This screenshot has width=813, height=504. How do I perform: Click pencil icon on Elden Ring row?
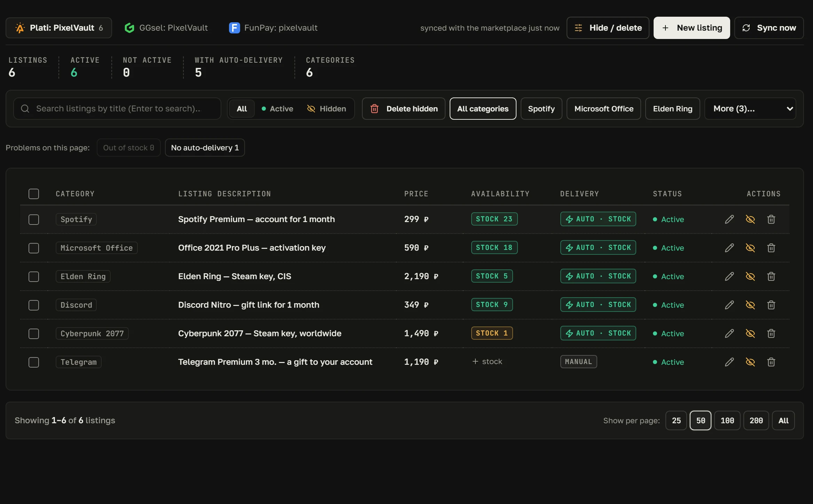point(729,276)
